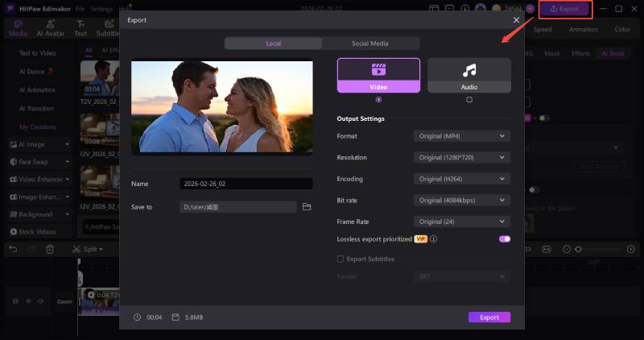
Task: Check the Export Subtitles checkbox
Action: [341, 259]
